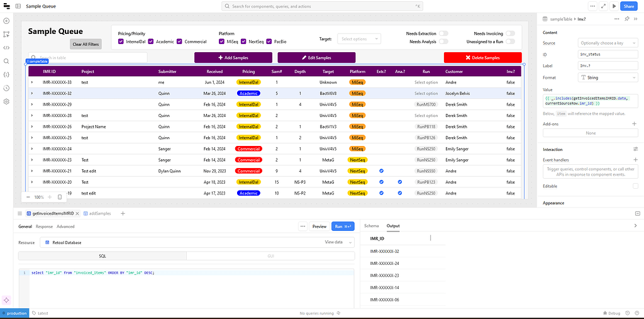The image size is (644, 319).
Task: Click the settings gear in left sidebar
Action: click(6, 101)
